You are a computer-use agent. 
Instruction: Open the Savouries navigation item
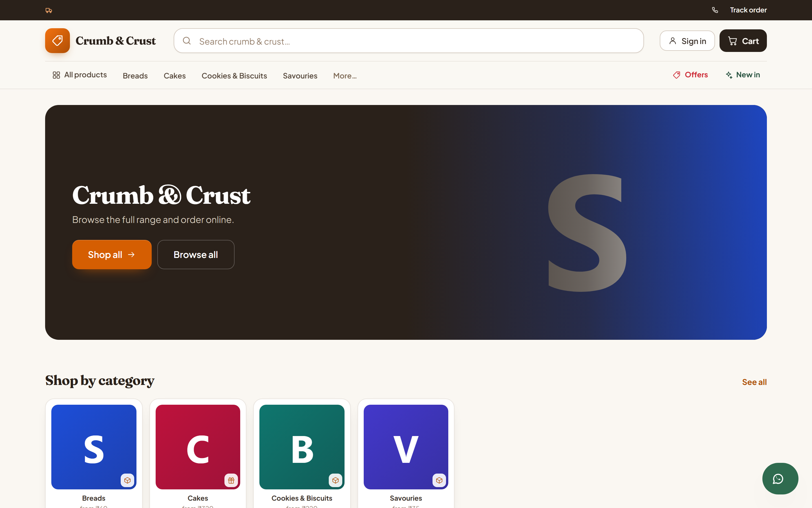pyautogui.click(x=300, y=76)
